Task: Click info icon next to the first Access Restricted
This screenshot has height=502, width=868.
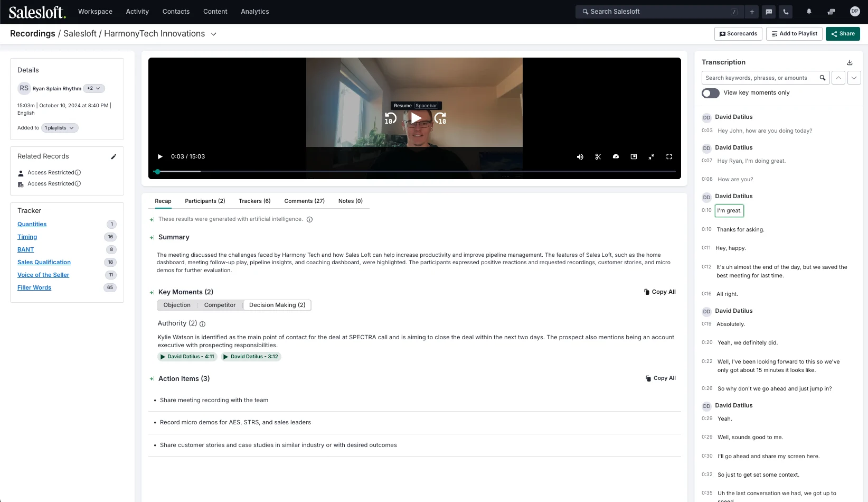Action: (x=78, y=172)
